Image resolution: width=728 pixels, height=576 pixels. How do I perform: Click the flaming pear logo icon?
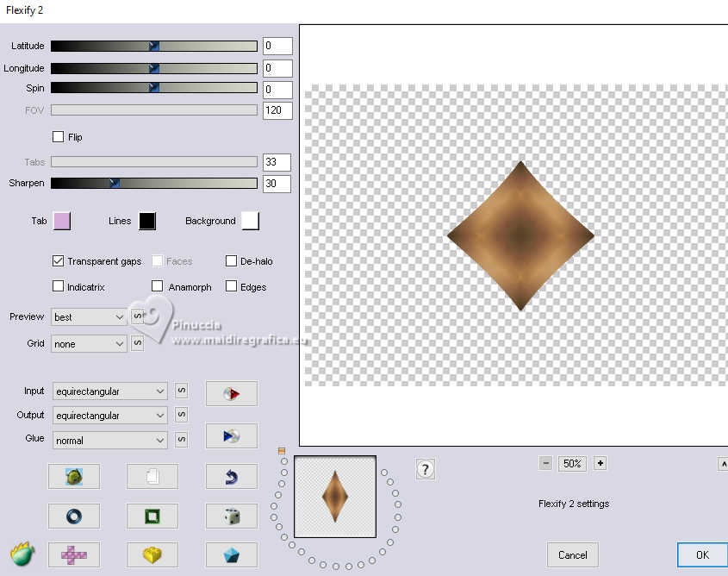point(22,554)
